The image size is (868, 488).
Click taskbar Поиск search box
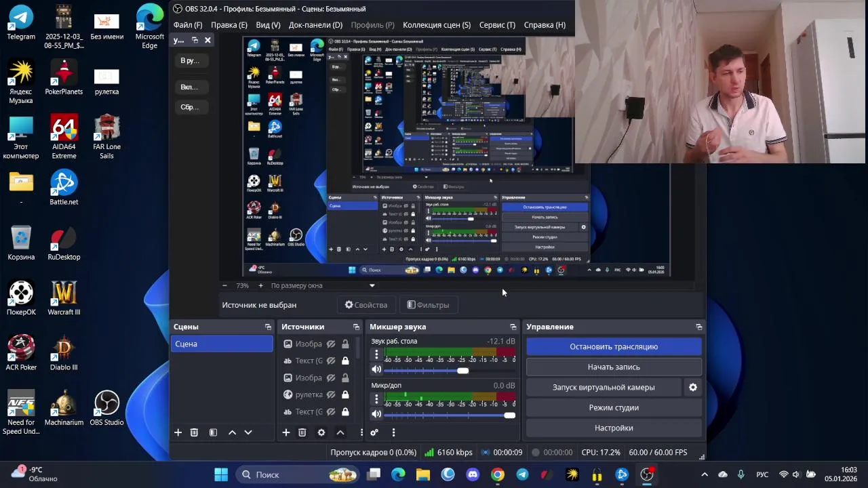298,474
